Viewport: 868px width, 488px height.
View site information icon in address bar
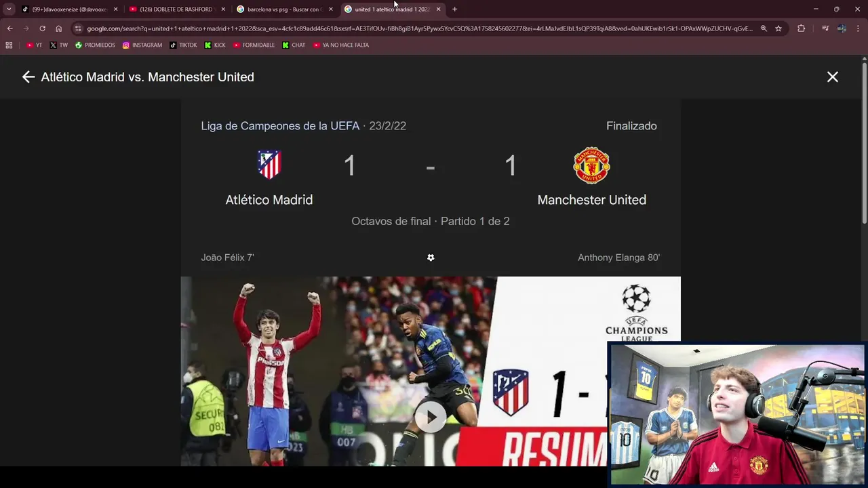pyautogui.click(x=78, y=28)
